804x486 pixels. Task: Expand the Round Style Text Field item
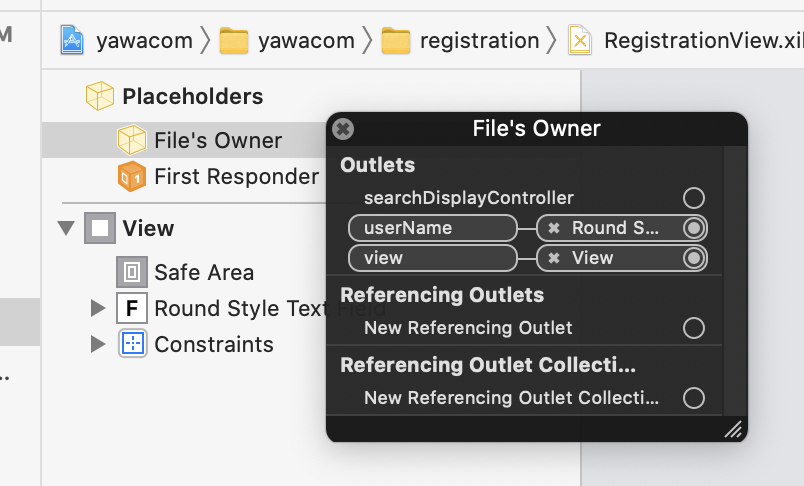98,308
